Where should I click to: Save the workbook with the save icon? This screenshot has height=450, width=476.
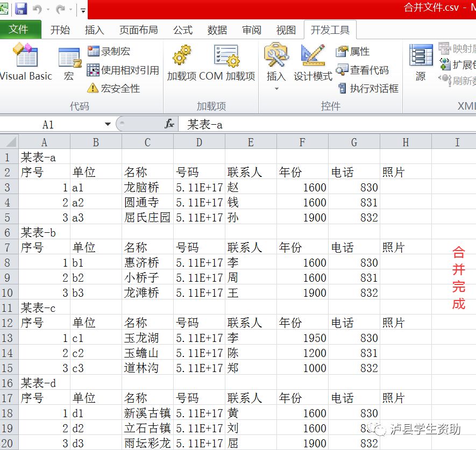point(21,9)
